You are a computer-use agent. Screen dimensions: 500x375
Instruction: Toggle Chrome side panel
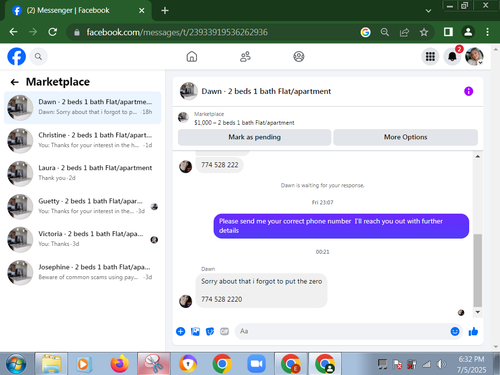[448, 32]
